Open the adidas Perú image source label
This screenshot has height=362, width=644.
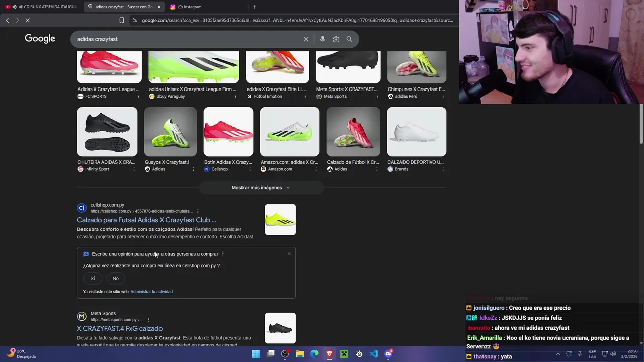(x=406, y=96)
